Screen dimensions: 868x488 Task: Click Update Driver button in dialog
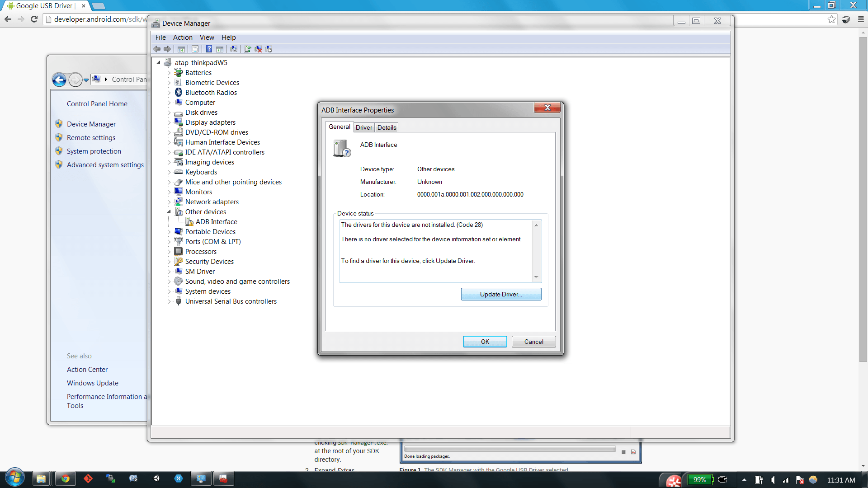[501, 294]
